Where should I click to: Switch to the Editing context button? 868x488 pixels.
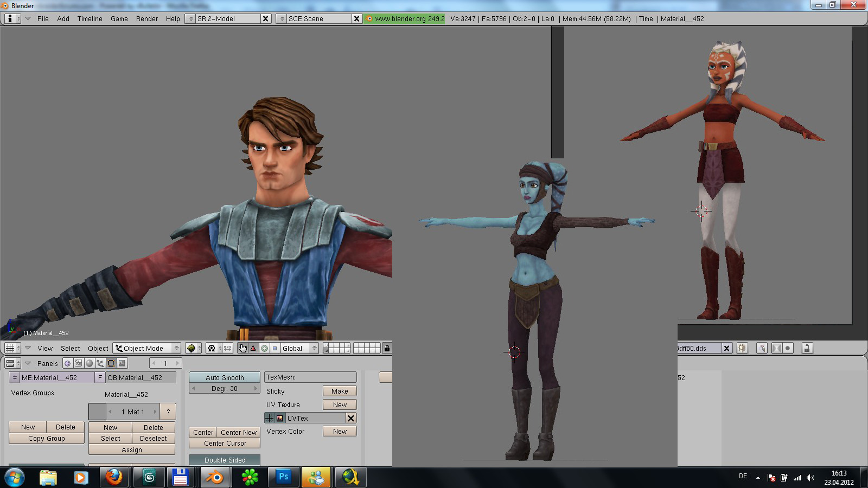tap(111, 363)
